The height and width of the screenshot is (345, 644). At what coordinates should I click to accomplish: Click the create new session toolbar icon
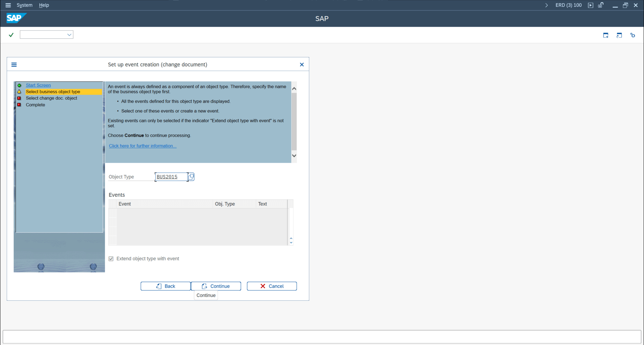point(606,35)
